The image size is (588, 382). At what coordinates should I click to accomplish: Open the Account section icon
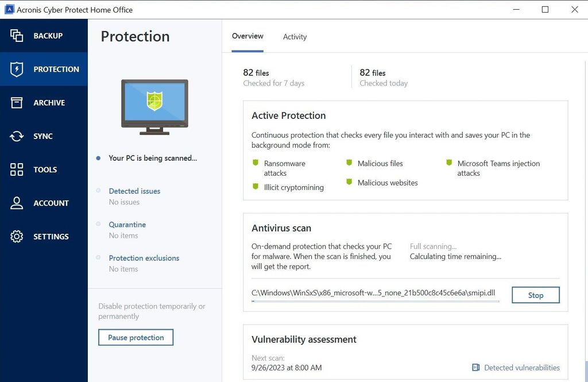click(15, 202)
